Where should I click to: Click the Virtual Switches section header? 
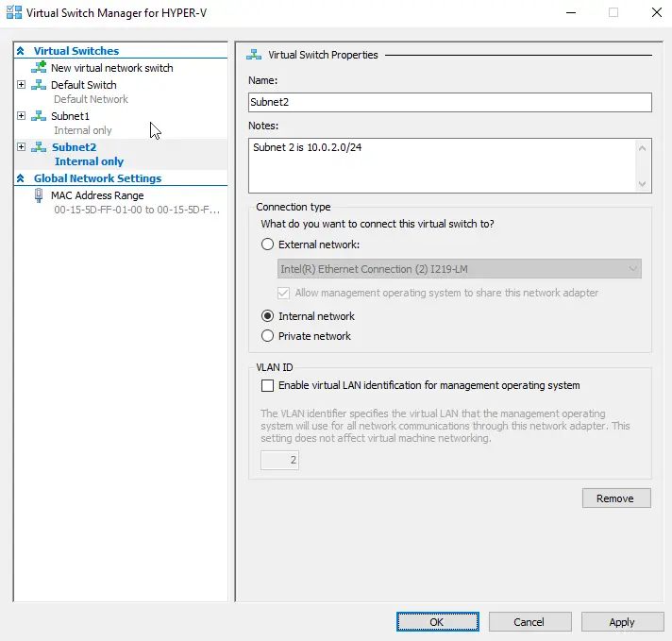[76, 51]
